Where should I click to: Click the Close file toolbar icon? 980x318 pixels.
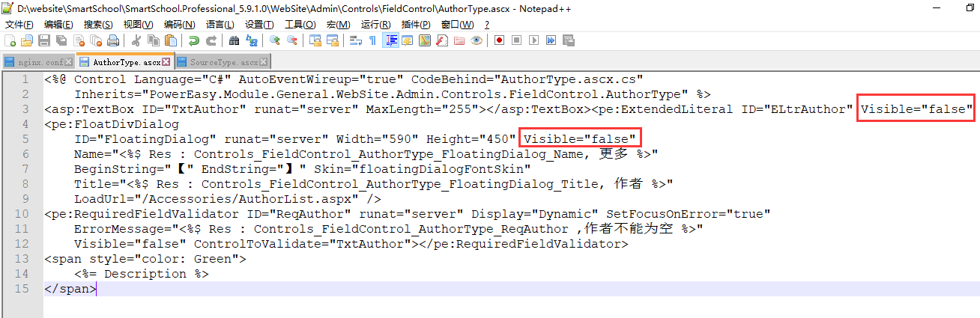click(x=79, y=40)
